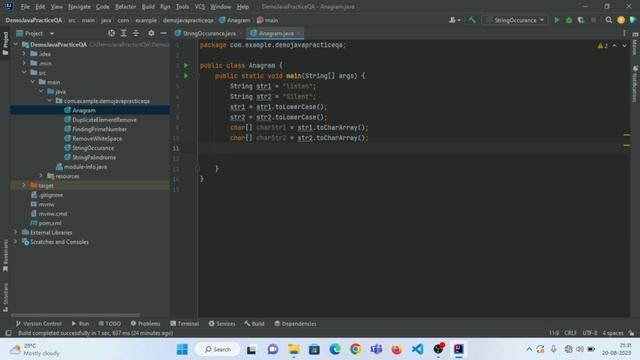
Task: Click run gutter icon beside main method
Action: (x=186, y=76)
